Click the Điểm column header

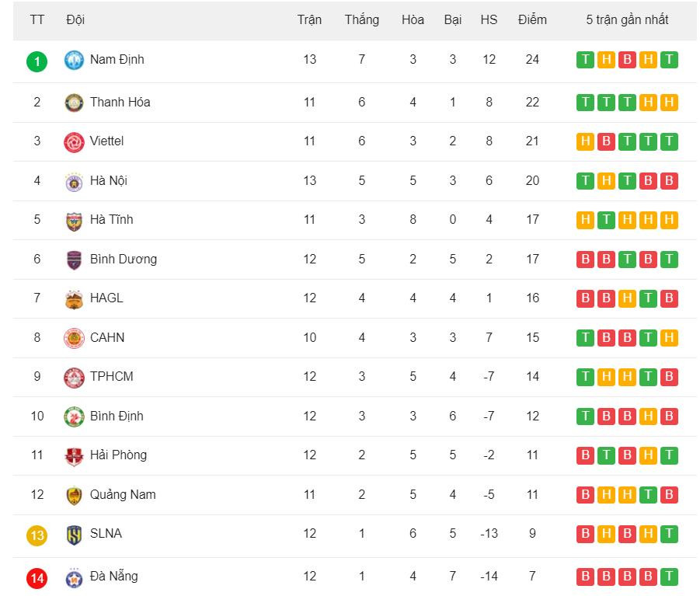click(x=532, y=20)
